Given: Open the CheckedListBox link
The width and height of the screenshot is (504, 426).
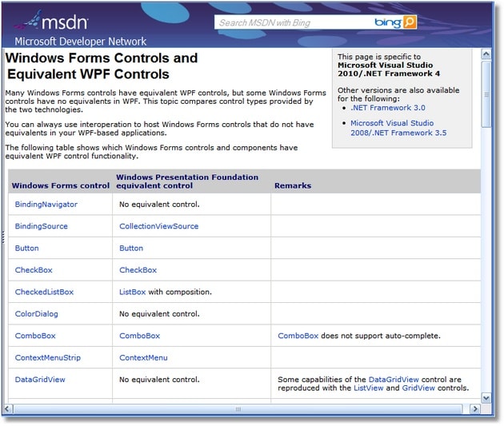Looking at the screenshot, I should pyautogui.click(x=44, y=292).
